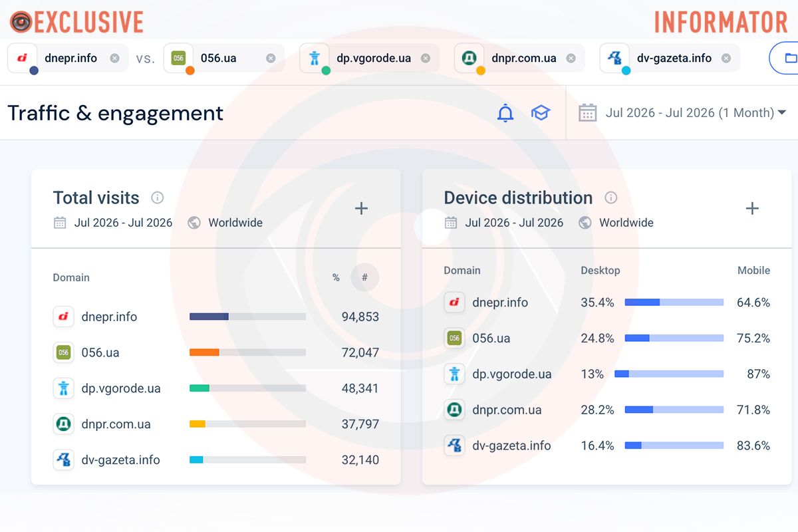Open dv-gazeta.info in Device distribution list

pyautogui.click(x=512, y=446)
